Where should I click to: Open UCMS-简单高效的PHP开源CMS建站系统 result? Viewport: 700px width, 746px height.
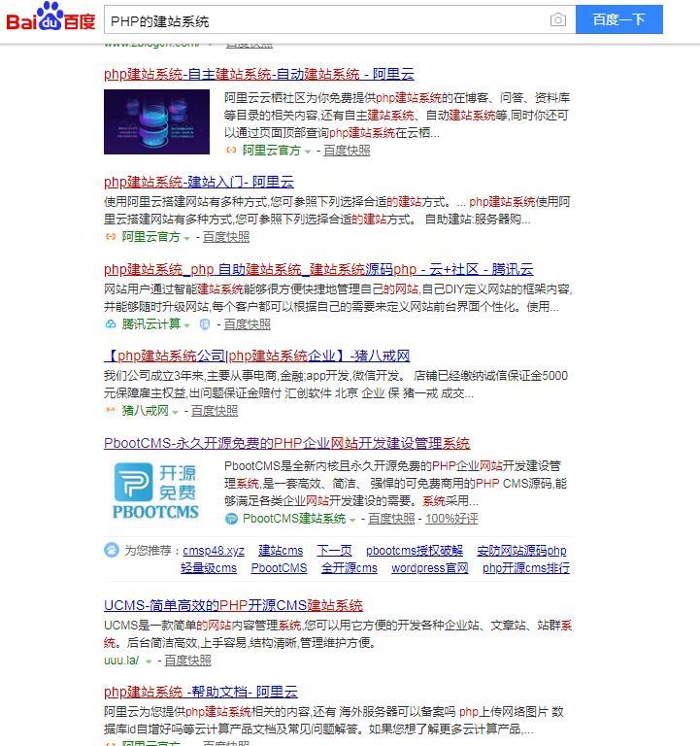click(233, 606)
